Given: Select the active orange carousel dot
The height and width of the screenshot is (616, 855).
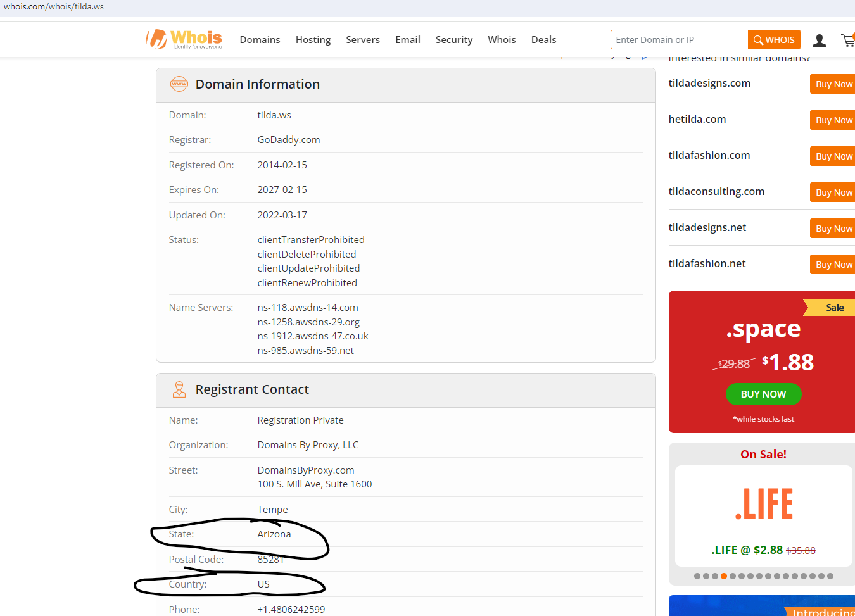Looking at the screenshot, I should tap(724, 576).
